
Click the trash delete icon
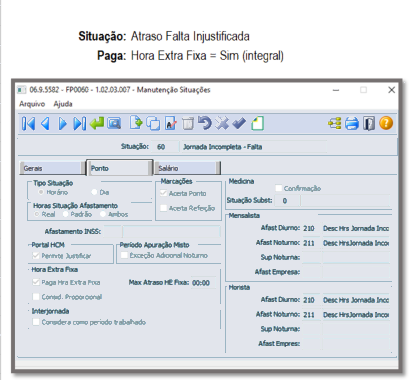point(188,124)
